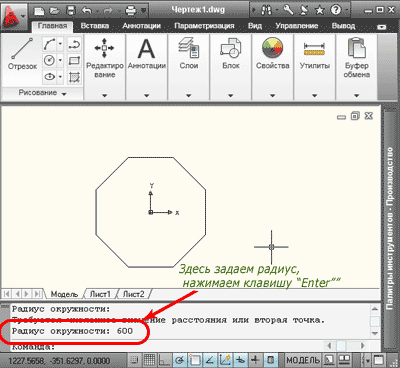Open Communication Center satellite icon

304,10
